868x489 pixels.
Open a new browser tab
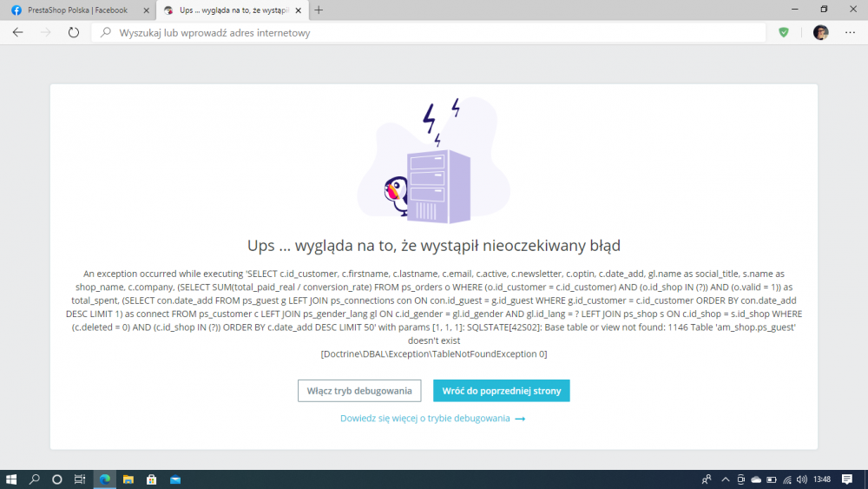(319, 10)
